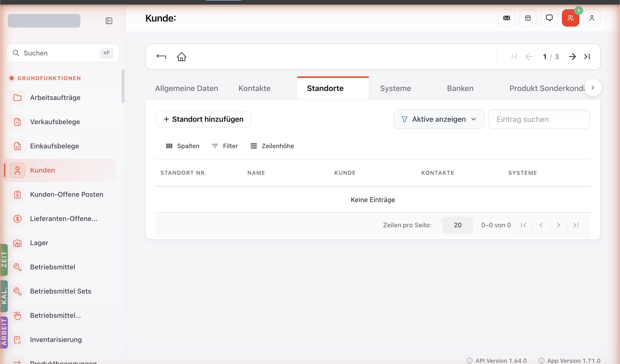The height and width of the screenshot is (364, 620).
Task: Sort by the NAME column header
Action: click(x=256, y=173)
